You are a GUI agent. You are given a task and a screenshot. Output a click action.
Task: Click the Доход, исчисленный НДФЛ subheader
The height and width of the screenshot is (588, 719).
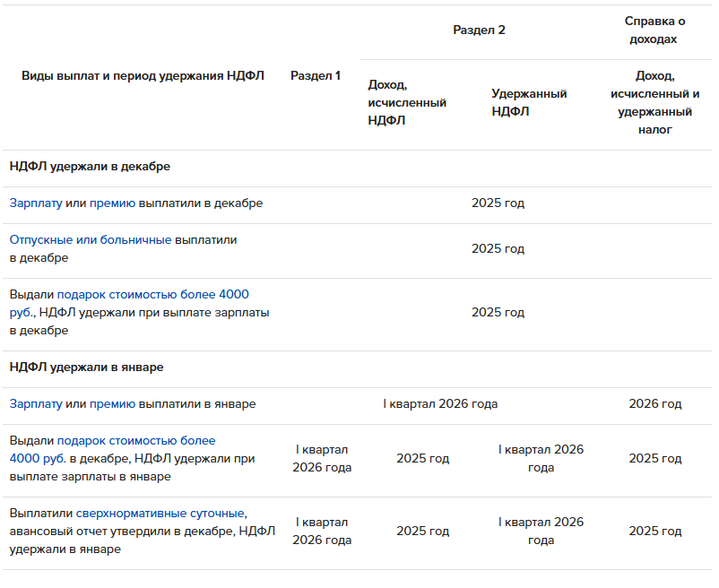(x=407, y=103)
